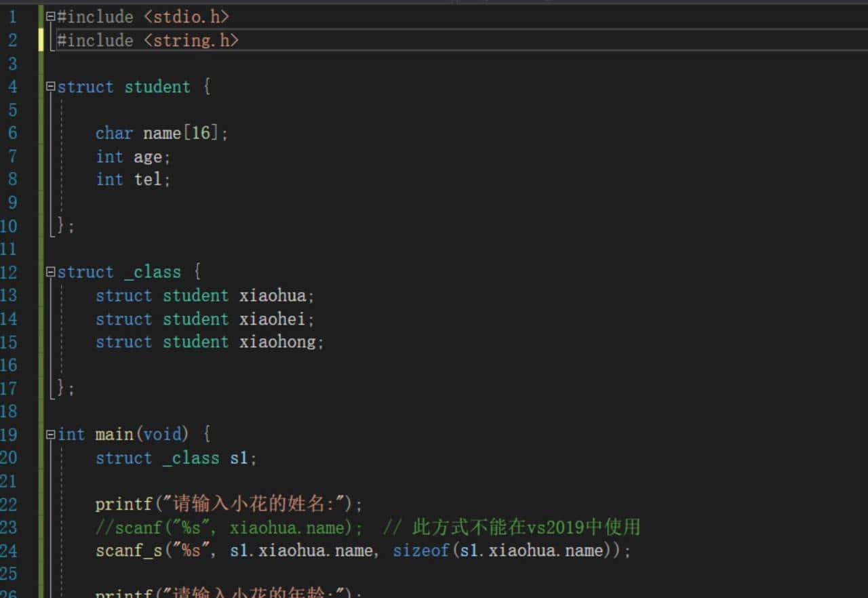Collapse the struct student definition
The width and height of the screenshot is (868, 598).
[50, 87]
